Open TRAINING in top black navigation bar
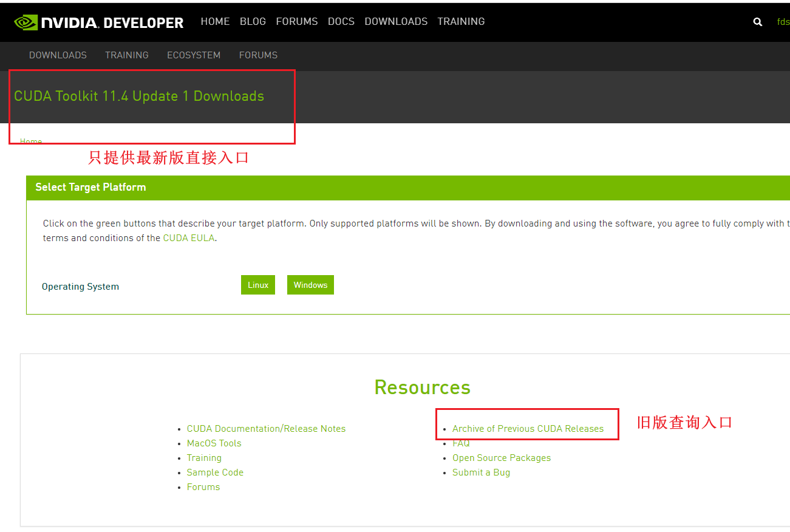Image resolution: width=790 pixels, height=532 pixels. [x=461, y=21]
